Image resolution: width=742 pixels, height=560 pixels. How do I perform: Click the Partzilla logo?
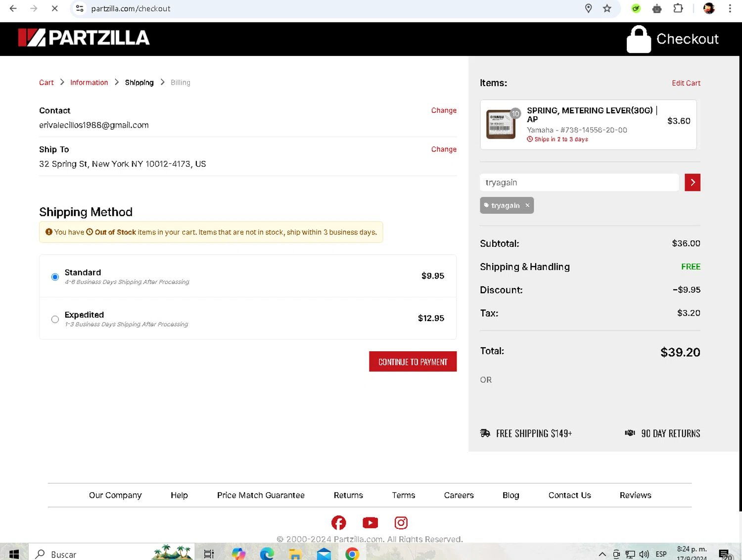[84, 38]
